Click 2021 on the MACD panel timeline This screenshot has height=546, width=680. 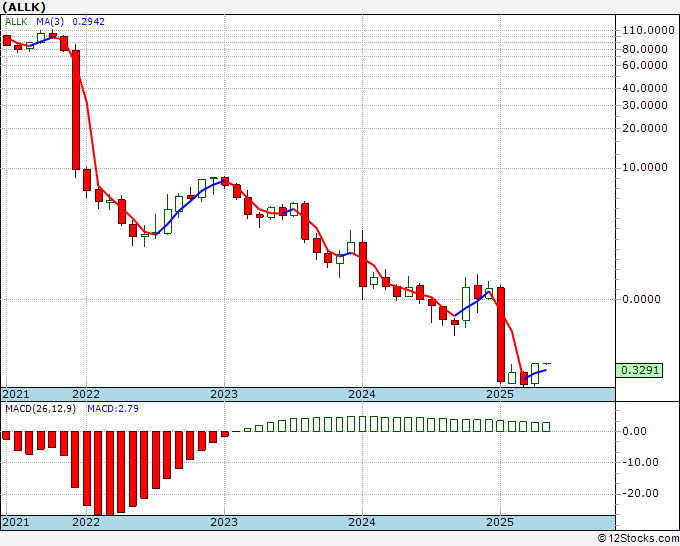tap(16, 522)
